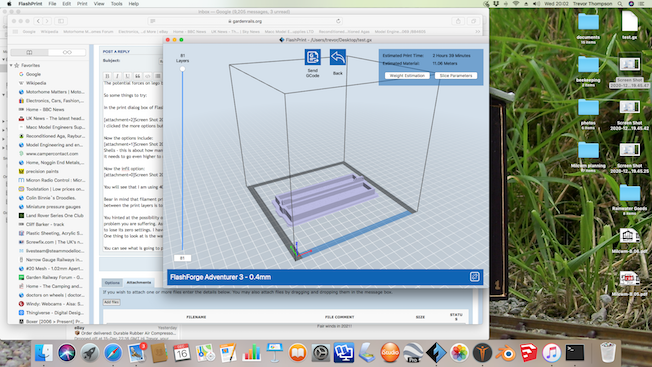The width and height of the screenshot is (652, 367).
Task: Click the fullscreen icon in FlashPrint's blue status bar
Action: (x=474, y=277)
